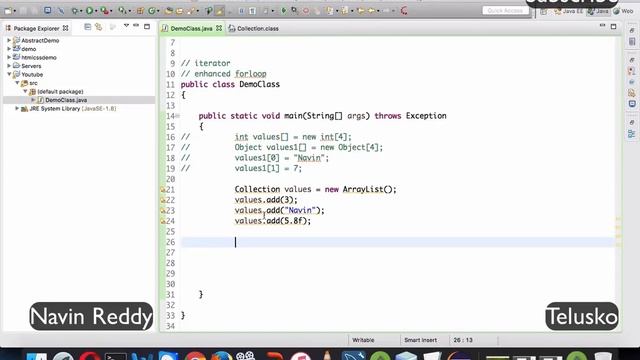Image resolution: width=640 pixels, height=360 pixels.
Task: Expand the Servers project
Action: coord(9,66)
